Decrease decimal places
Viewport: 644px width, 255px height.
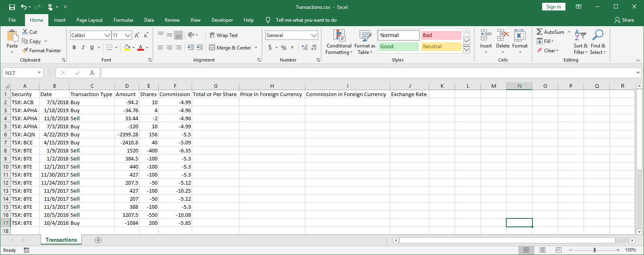click(314, 47)
